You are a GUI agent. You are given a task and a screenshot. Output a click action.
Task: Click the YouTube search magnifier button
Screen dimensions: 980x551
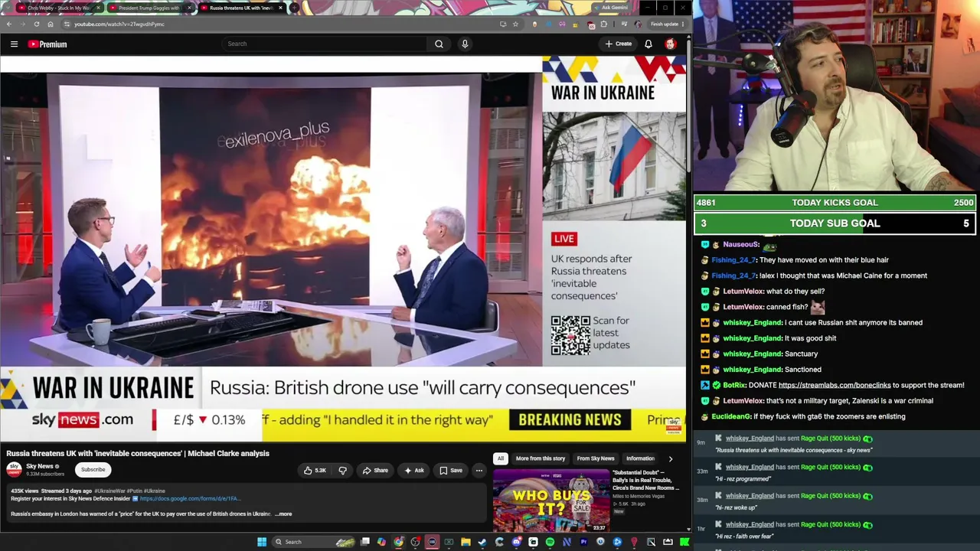tap(439, 44)
